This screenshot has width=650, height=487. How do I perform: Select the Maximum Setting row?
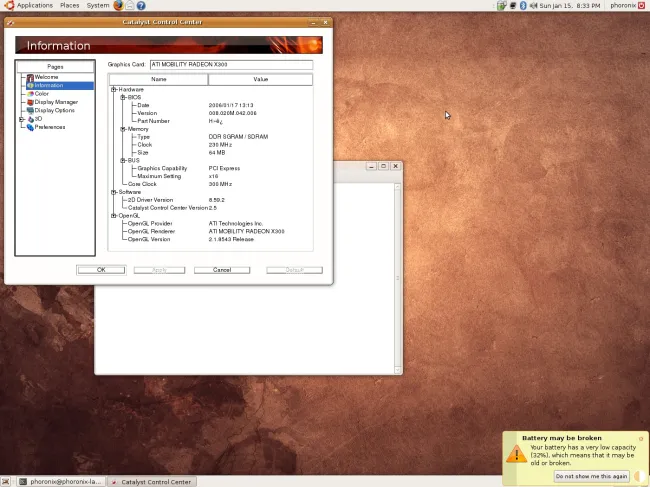211,176
